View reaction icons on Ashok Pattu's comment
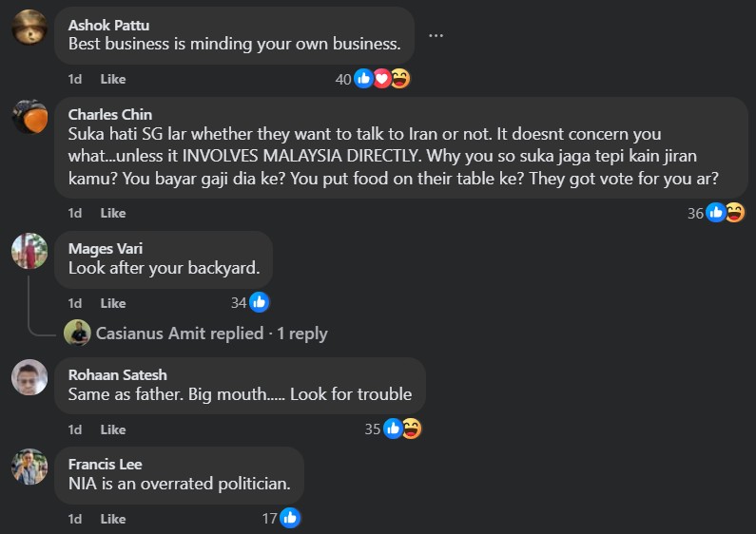Viewport: 756px width, 534px height. pyautogui.click(x=381, y=79)
